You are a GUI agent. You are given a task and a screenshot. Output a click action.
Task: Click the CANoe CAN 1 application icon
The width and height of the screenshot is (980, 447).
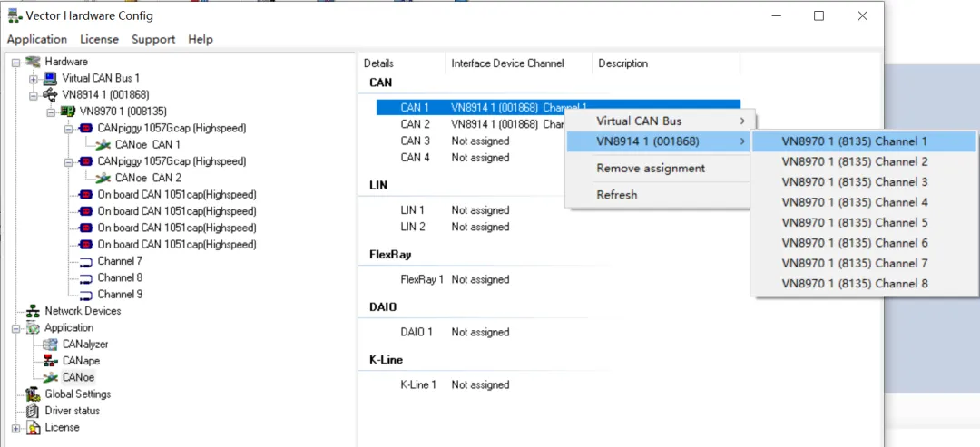[103, 145]
